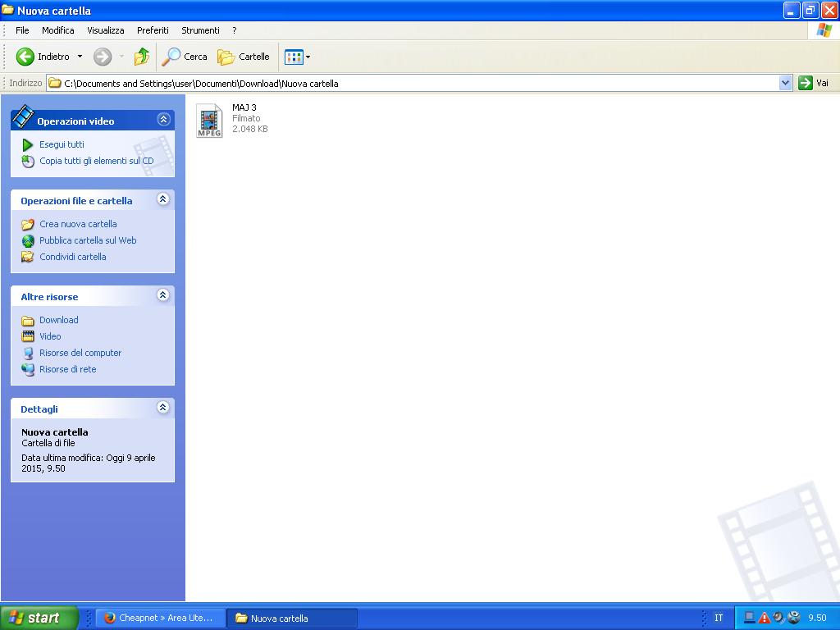Click Condividi cartella link
Viewport: 840px width, 630px height.
[x=73, y=257]
